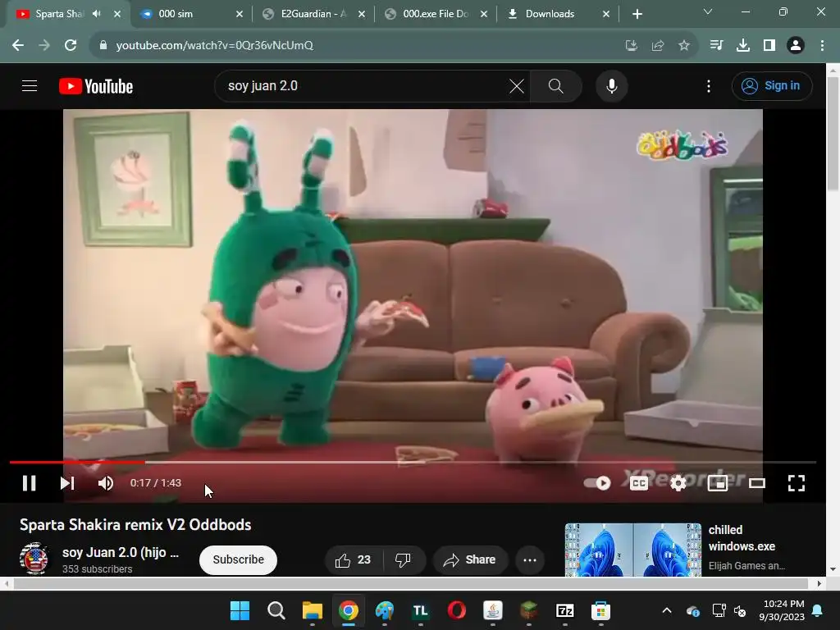Install app icon in address bar
Image resolution: width=840 pixels, height=630 pixels.
[x=632, y=46]
